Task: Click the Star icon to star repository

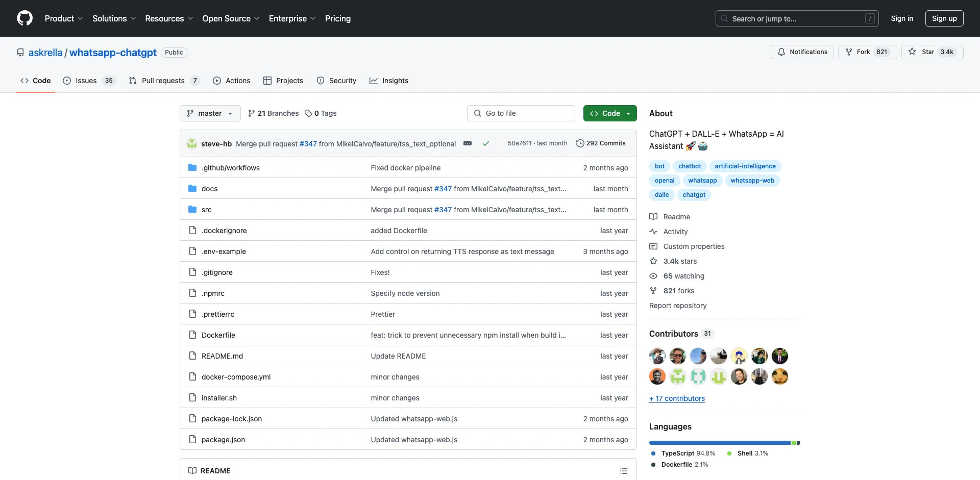Action: [912, 52]
